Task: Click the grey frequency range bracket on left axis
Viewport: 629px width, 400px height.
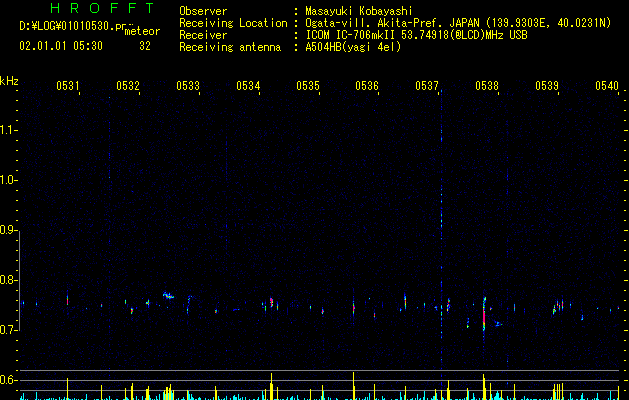Action: 19,280
